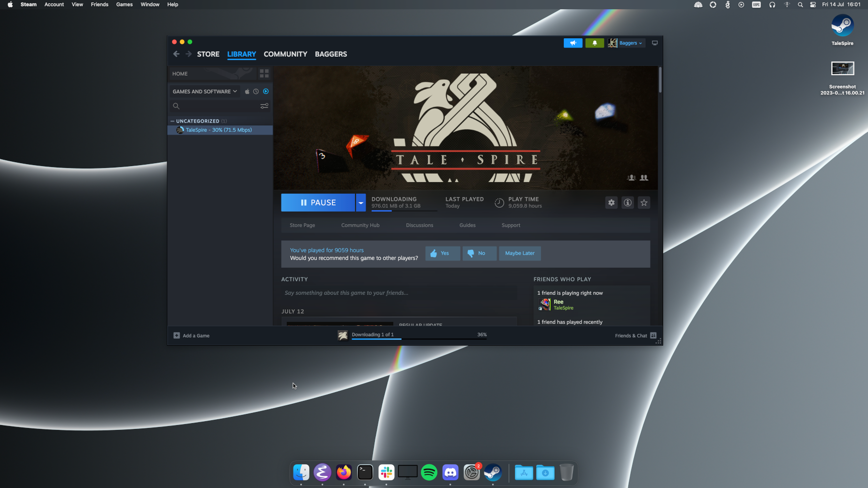Viewport: 868px width, 488px height.
Task: Open TaleSpire Community Hub
Action: (360, 226)
